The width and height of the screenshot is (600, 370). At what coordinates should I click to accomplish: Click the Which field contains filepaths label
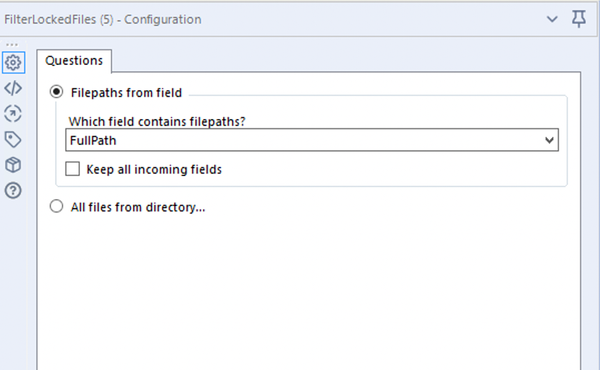tap(157, 121)
